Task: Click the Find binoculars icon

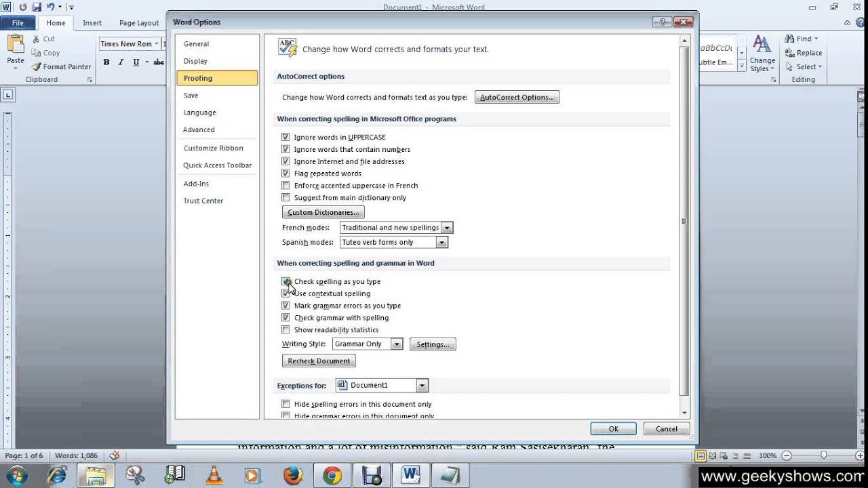Action: [x=789, y=39]
